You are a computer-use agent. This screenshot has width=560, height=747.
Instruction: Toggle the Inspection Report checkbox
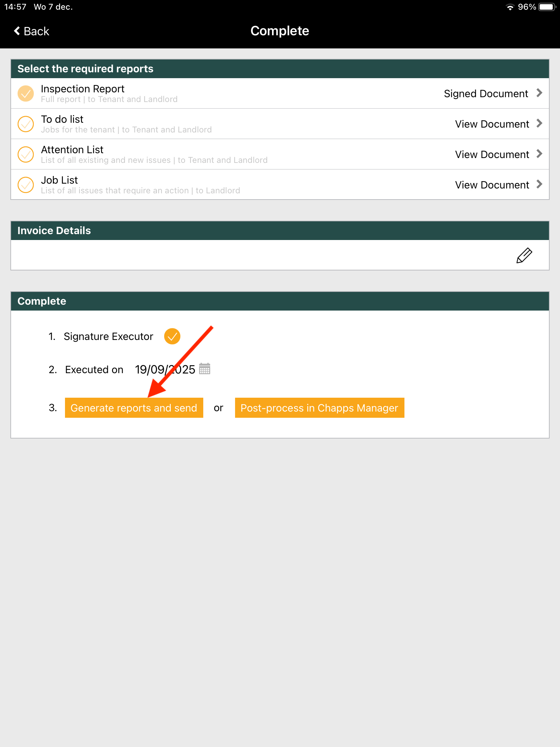click(26, 94)
